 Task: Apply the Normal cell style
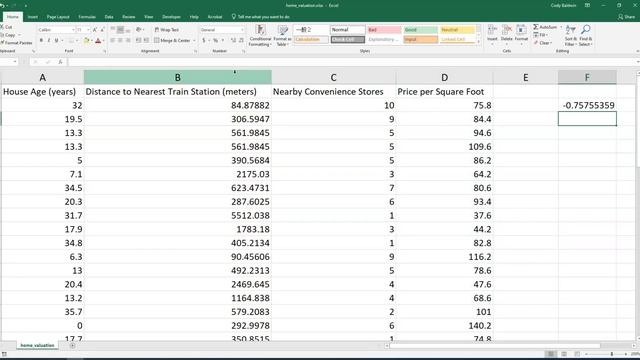(x=347, y=30)
